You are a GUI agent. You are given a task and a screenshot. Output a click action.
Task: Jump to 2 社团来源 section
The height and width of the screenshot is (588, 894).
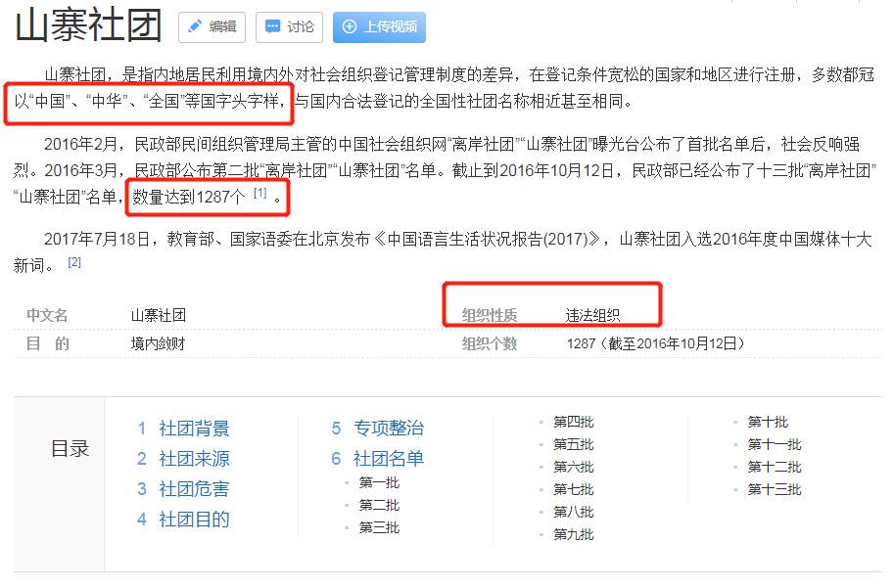click(183, 458)
